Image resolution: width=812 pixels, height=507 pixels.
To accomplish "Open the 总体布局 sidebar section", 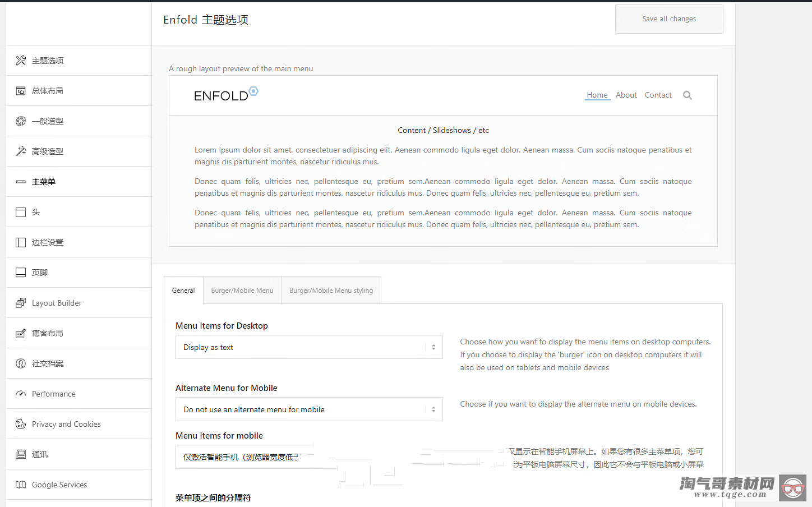I will [x=79, y=91].
